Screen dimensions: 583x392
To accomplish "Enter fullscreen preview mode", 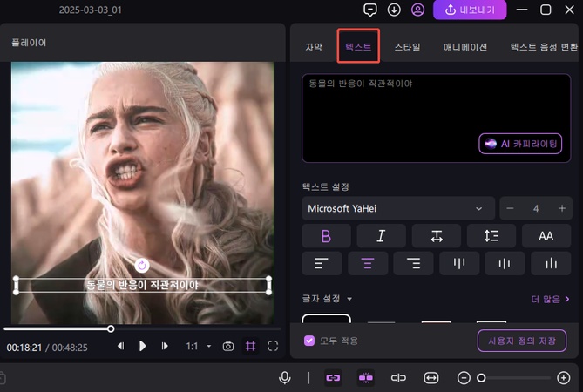I will pyautogui.click(x=273, y=347).
